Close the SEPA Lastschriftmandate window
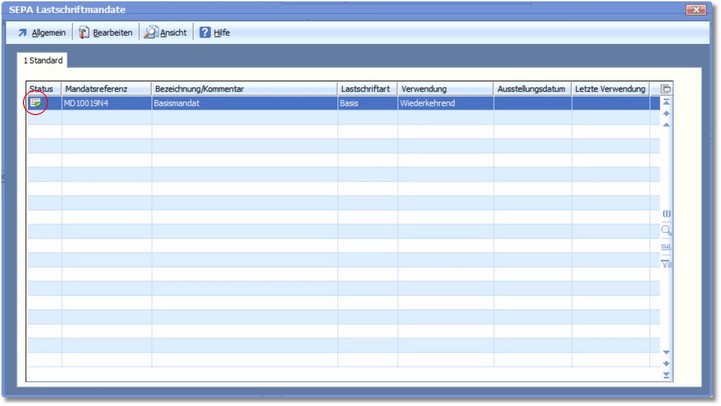The height and width of the screenshot is (406, 721). point(696,9)
